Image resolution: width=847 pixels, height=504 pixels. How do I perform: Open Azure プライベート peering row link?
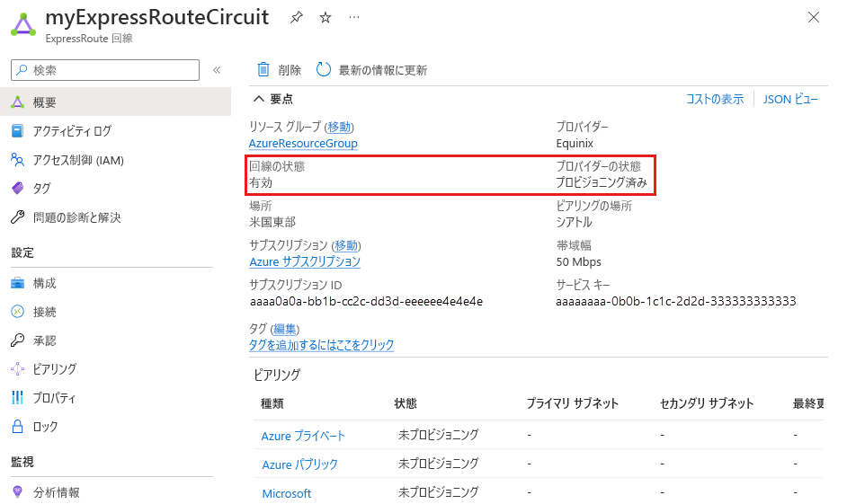303,436
